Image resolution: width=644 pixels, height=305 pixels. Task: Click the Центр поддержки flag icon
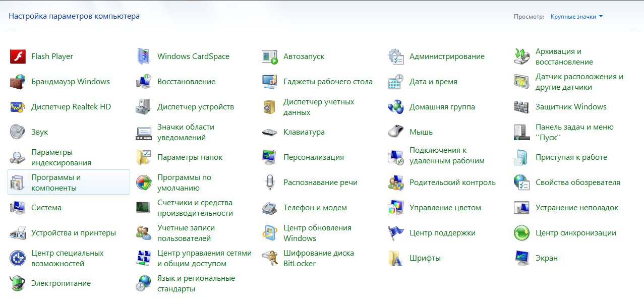point(396,233)
